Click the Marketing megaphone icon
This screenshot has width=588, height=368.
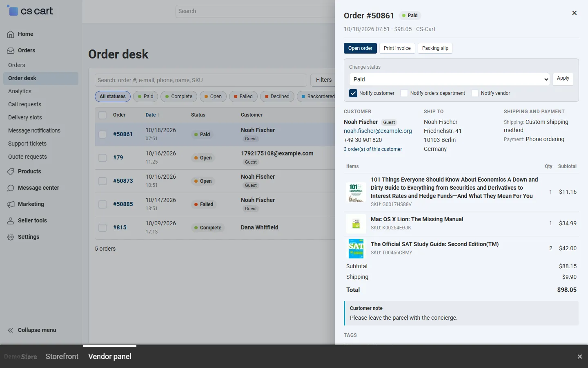[11, 204]
